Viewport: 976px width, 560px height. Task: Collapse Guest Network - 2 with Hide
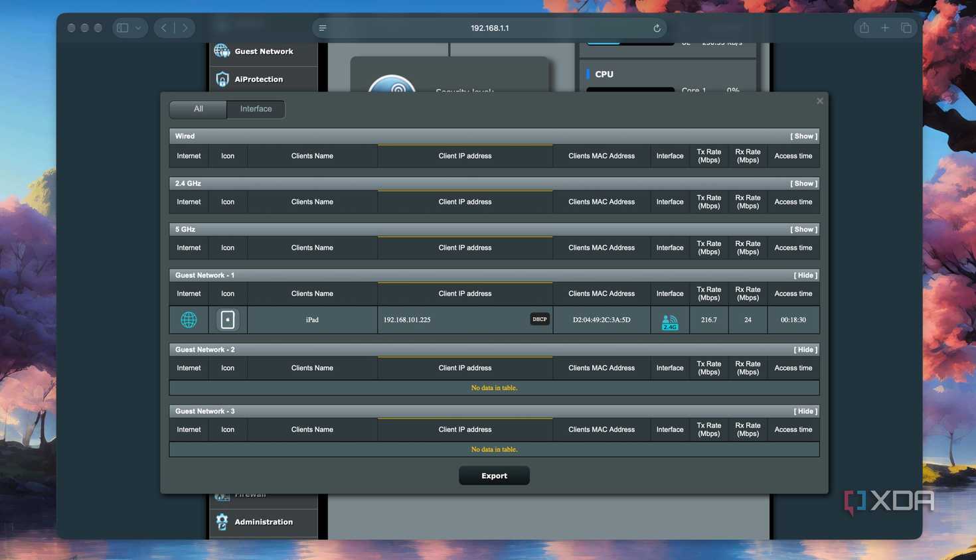coord(805,349)
